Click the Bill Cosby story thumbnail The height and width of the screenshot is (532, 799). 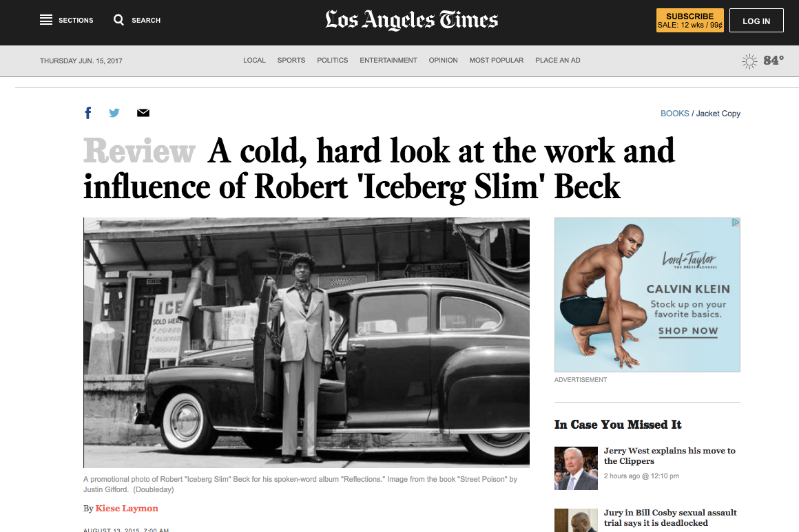(x=576, y=520)
